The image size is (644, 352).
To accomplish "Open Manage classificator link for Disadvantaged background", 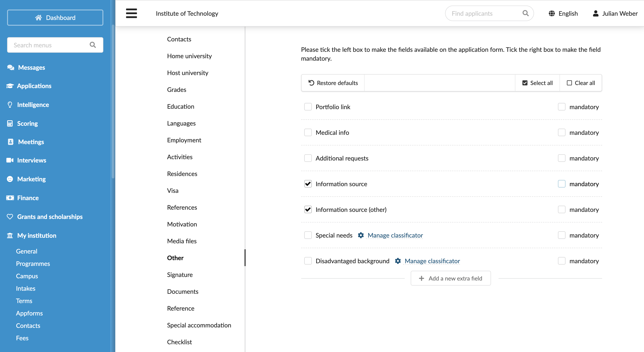I will (x=432, y=261).
